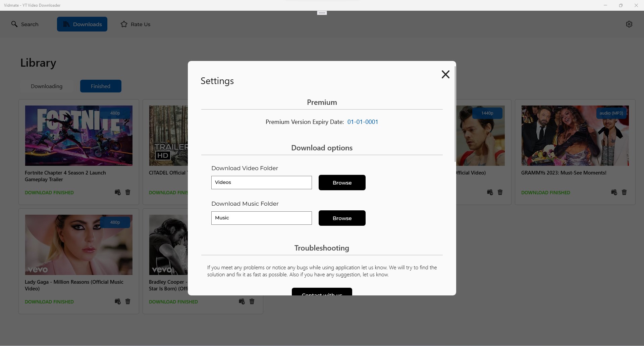Click the top-center drag handle bar
This screenshot has width=644, height=346.
tap(322, 13)
